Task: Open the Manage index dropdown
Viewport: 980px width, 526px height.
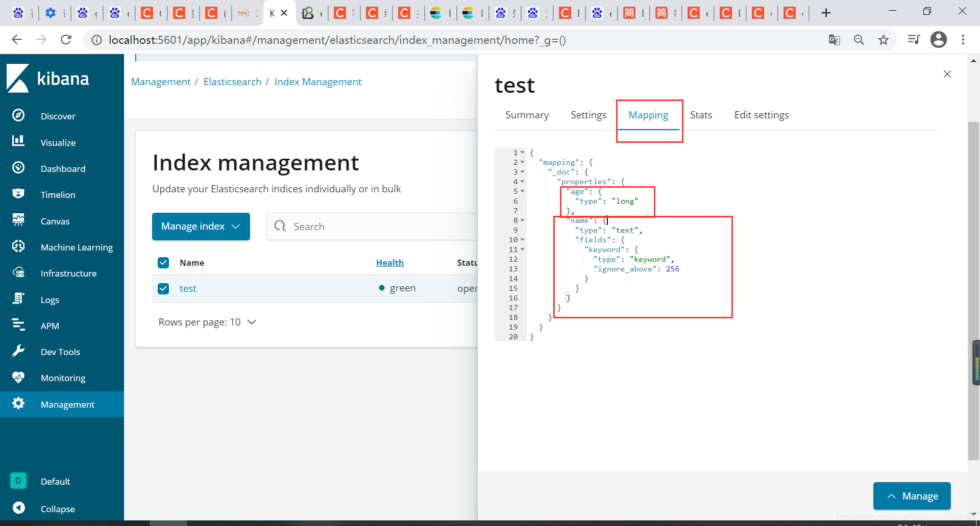Action: 201,227
